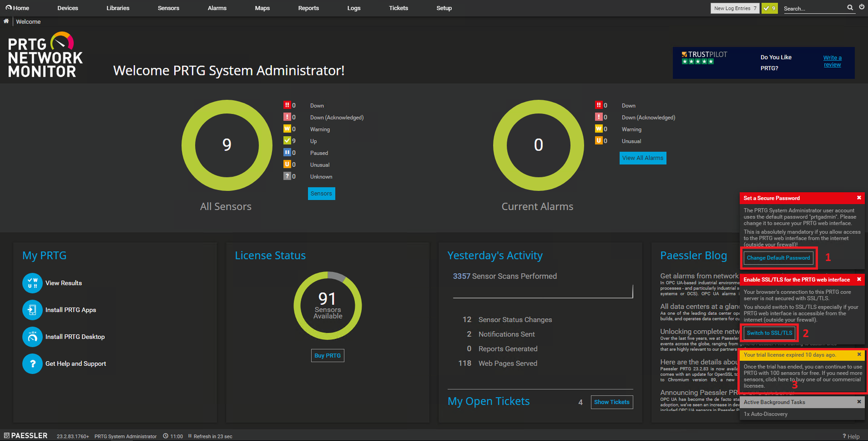Click the Change Default Password button
The image size is (868, 441).
pyautogui.click(x=778, y=258)
